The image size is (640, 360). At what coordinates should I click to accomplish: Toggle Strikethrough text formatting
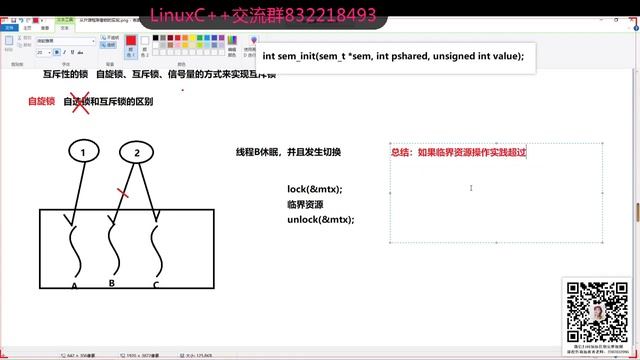(x=80, y=52)
